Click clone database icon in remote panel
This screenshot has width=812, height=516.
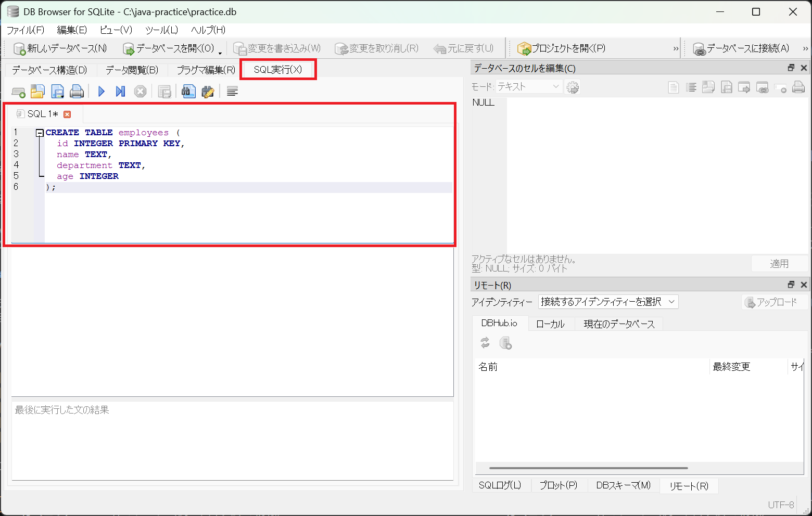point(505,343)
